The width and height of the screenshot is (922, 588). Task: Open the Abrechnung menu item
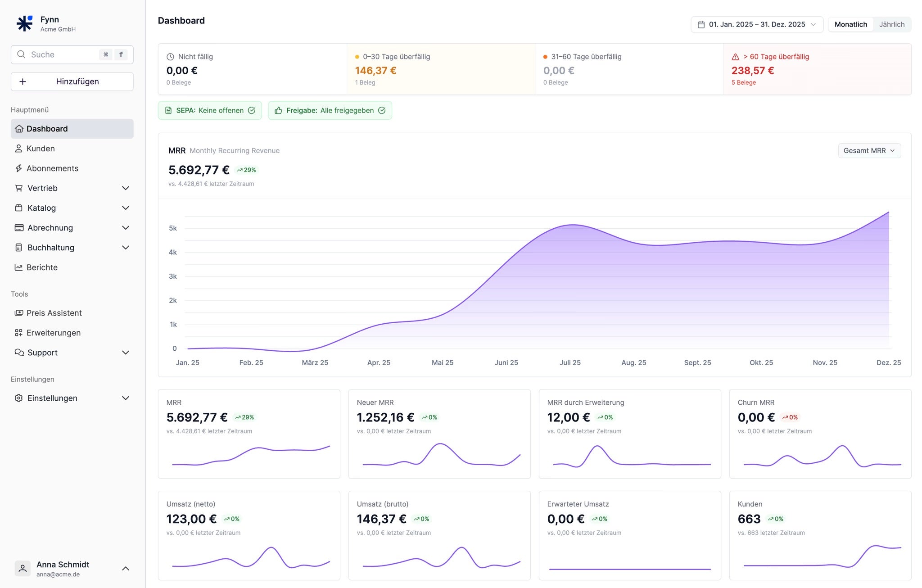click(x=50, y=228)
